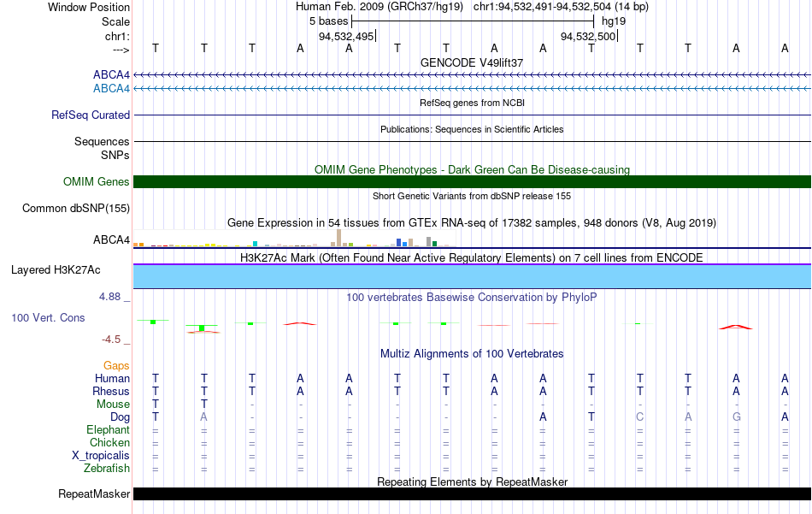Click the dark blue ABCA4 GENCODE track label
Image resolution: width=812 pixels, height=514 pixels.
tap(111, 74)
